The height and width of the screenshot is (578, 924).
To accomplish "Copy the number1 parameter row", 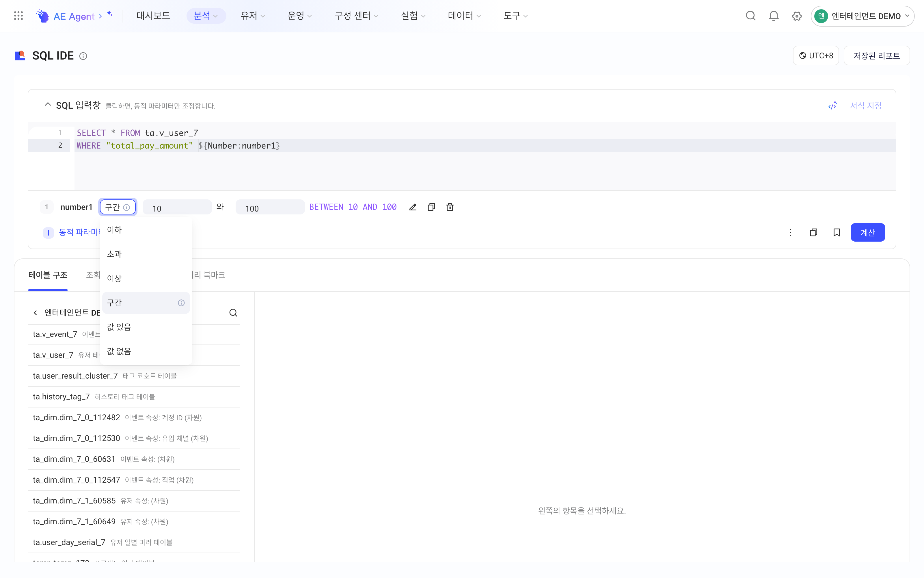I will pyautogui.click(x=431, y=207).
